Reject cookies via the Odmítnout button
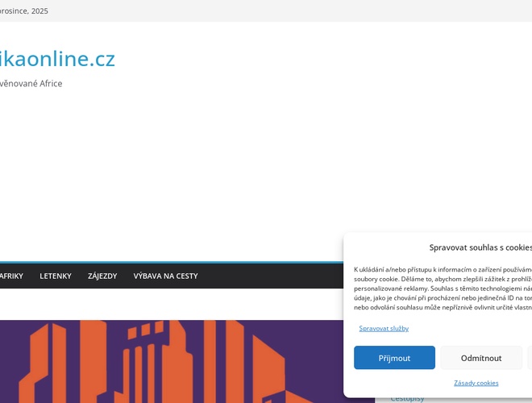532x403 pixels. [x=480, y=358]
